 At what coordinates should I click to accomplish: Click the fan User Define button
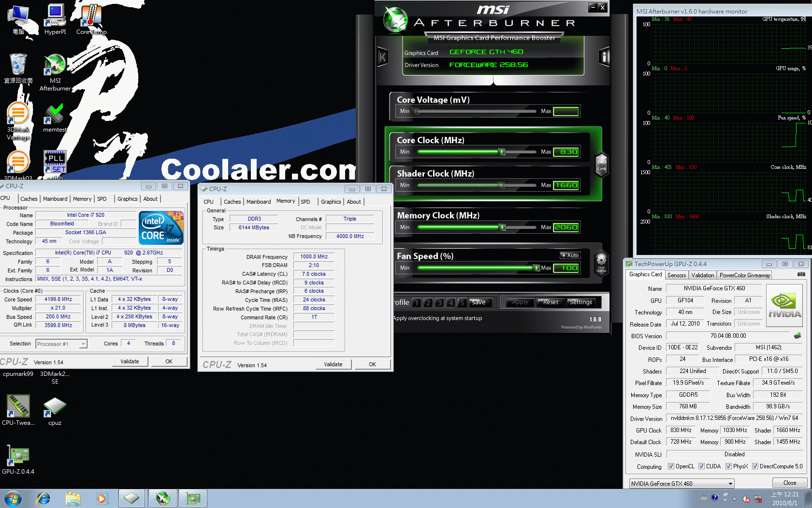(601, 263)
